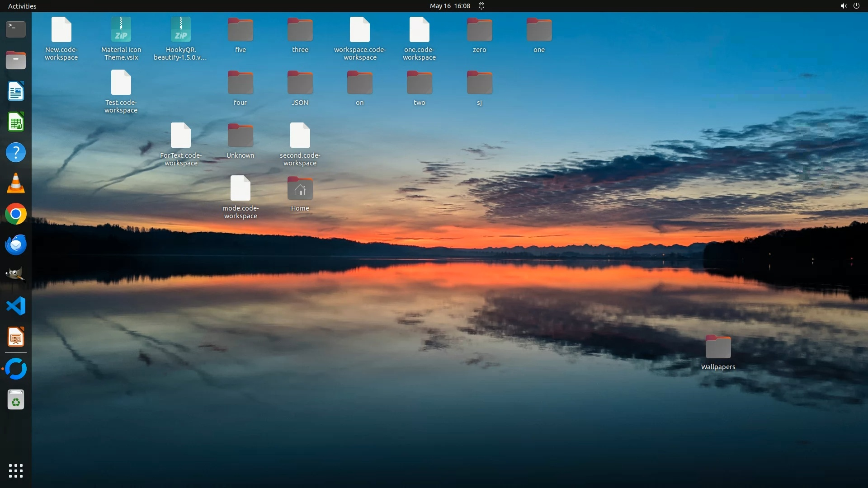Expand the system menu via power icon
Screen dimensions: 868x488
tap(856, 6)
